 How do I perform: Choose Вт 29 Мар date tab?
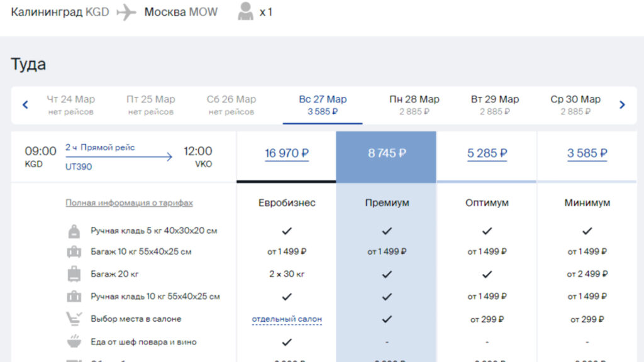tap(494, 105)
